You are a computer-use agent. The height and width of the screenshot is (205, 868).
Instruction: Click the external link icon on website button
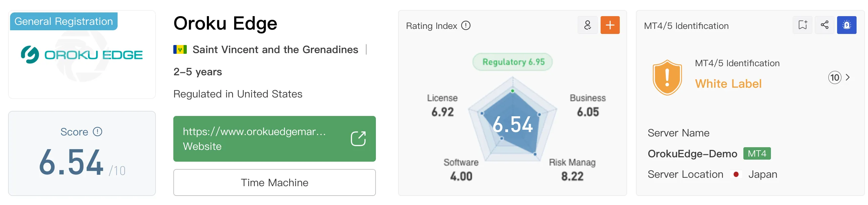358,138
